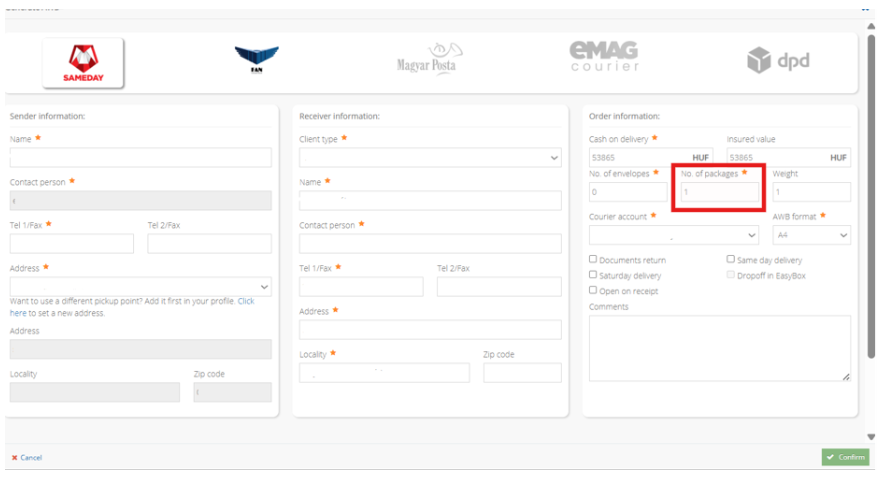Click the Cancel link

coord(27,457)
